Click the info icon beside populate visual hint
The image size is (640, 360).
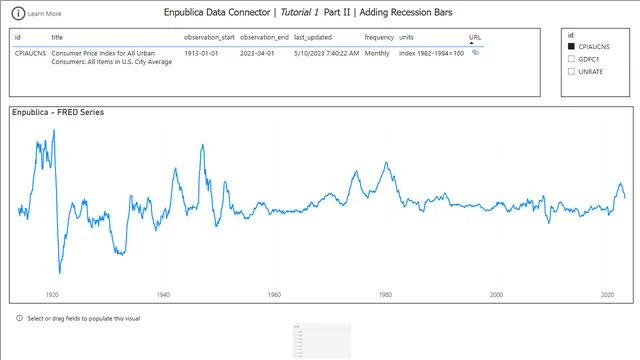tap(19, 318)
